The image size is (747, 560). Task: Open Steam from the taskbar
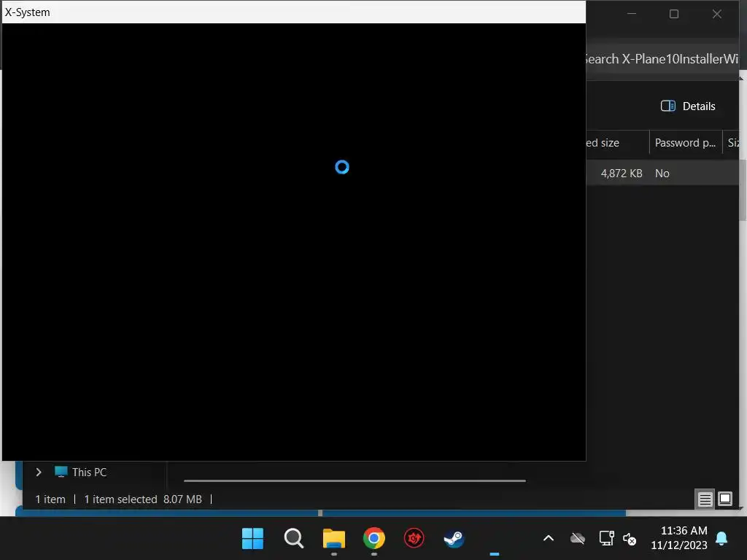coord(454,539)
